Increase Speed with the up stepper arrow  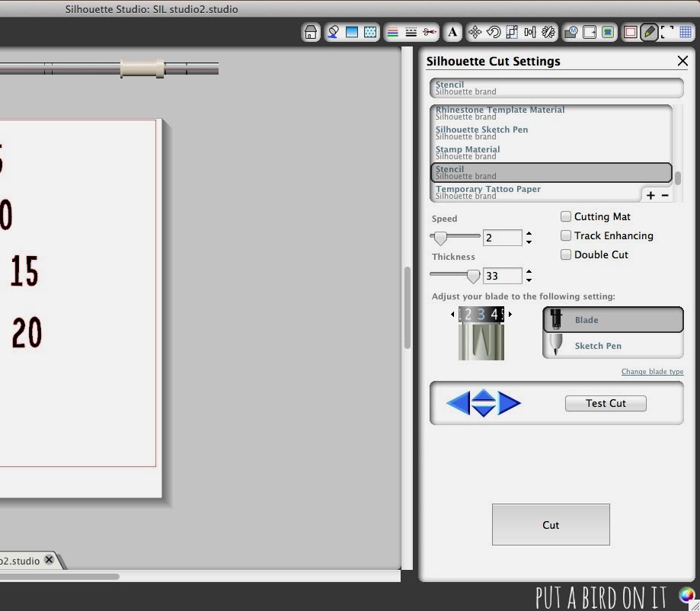529,233
